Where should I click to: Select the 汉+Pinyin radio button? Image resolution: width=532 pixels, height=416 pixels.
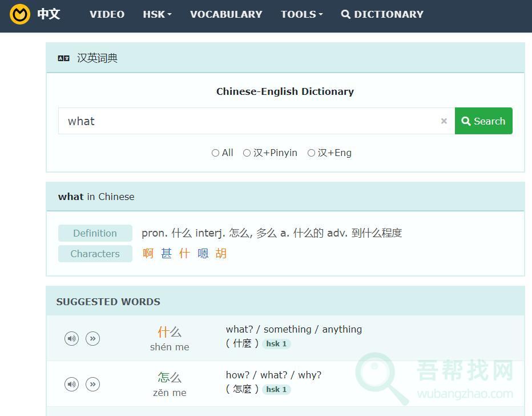point(247,153)
